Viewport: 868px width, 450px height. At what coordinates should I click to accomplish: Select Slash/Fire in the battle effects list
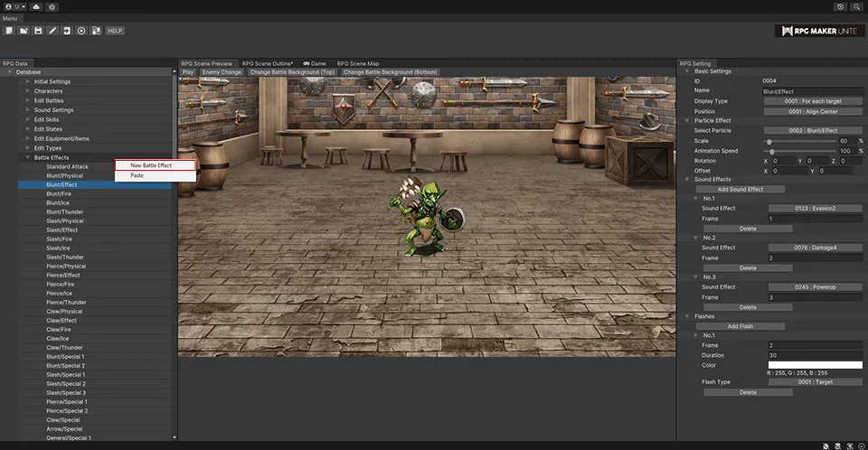point(59,239)
